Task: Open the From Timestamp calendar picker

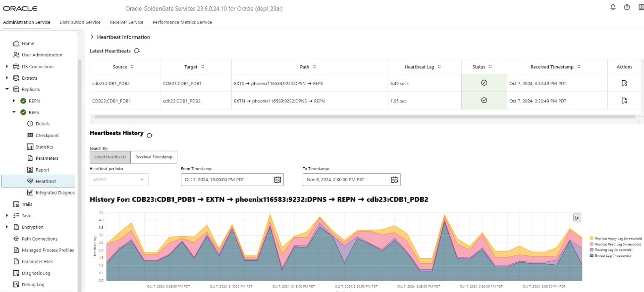Action: coord(277,180)
